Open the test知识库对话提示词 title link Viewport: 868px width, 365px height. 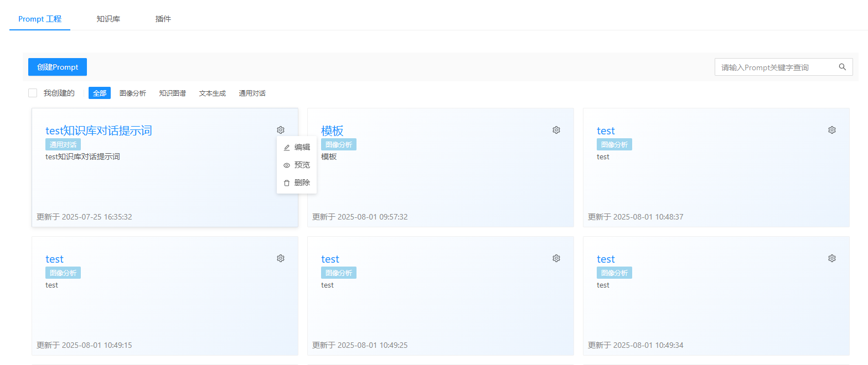[99, 131]
